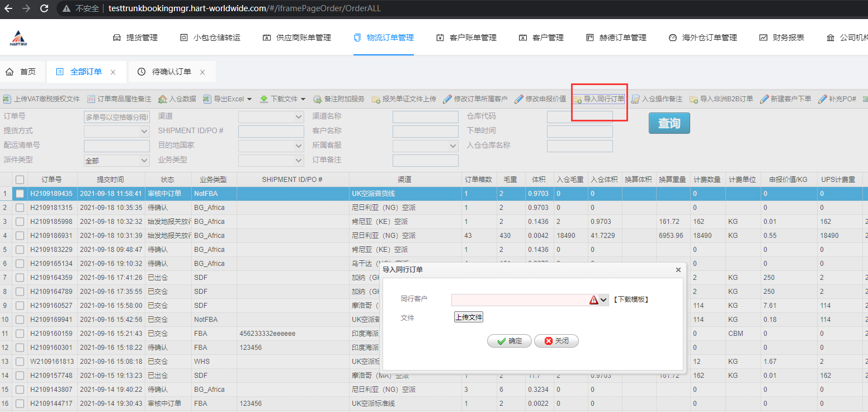Toggle the select-all checkbox in table header

pos(20,180)
